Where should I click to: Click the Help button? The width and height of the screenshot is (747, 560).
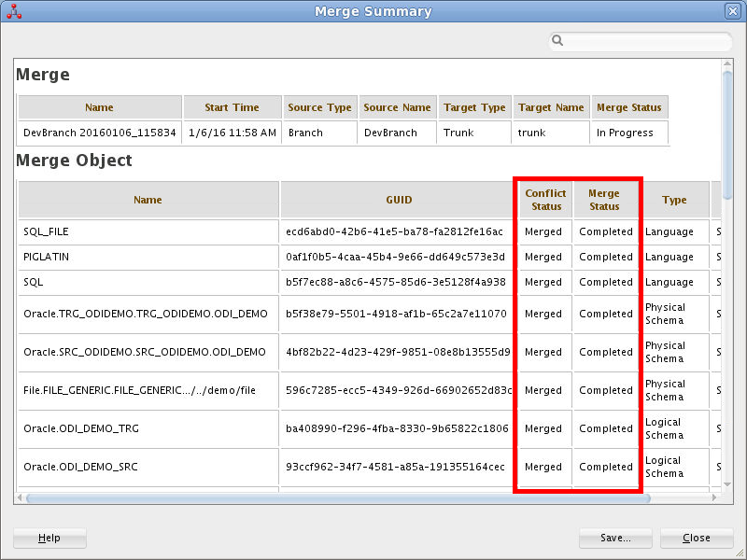click(x=49, y=539)
